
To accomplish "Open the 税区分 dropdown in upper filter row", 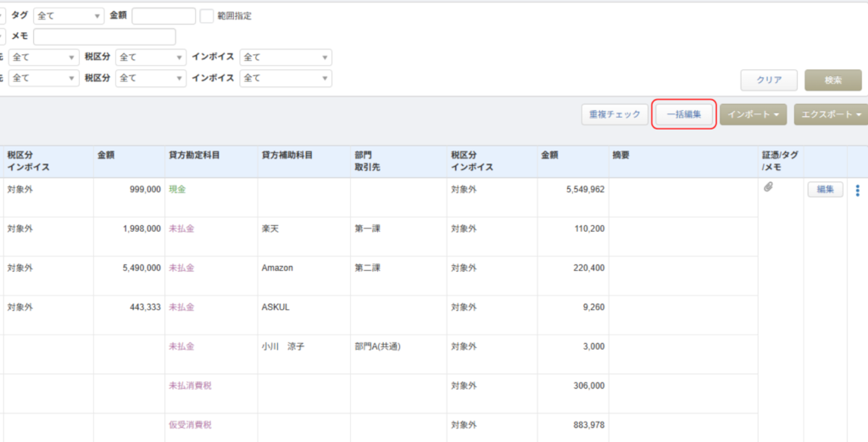I will [x=151, y=58].
